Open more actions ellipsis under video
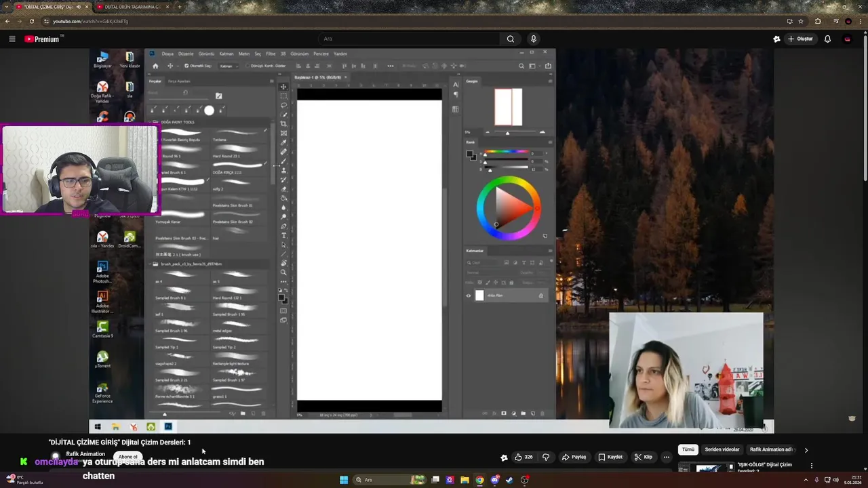The height and width of the screenshot is (488, 868). click(667, 457)
